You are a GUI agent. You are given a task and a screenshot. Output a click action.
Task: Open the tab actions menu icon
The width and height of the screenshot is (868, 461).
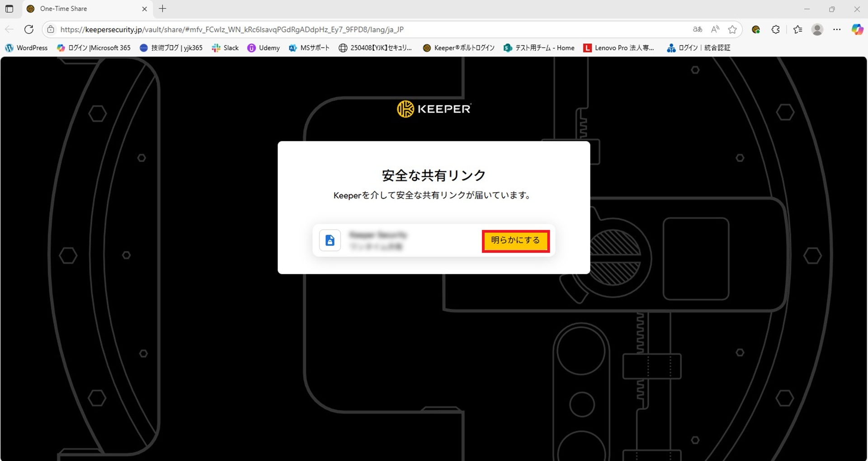tap(9, 9)
